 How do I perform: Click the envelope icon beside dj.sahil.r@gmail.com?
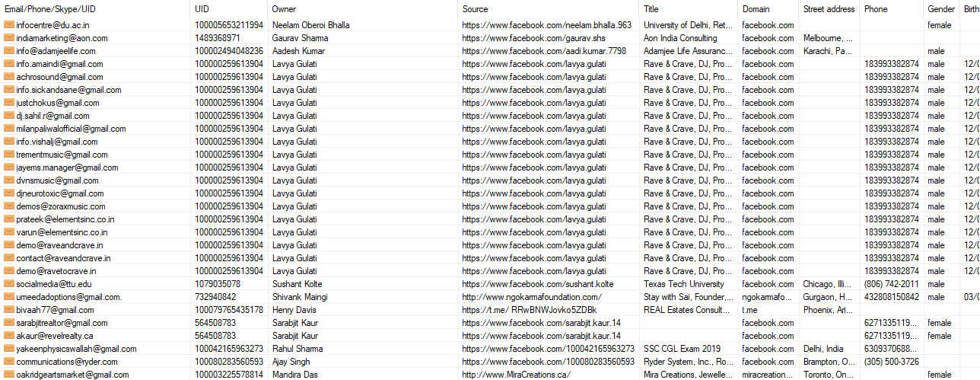coord(9,116)
